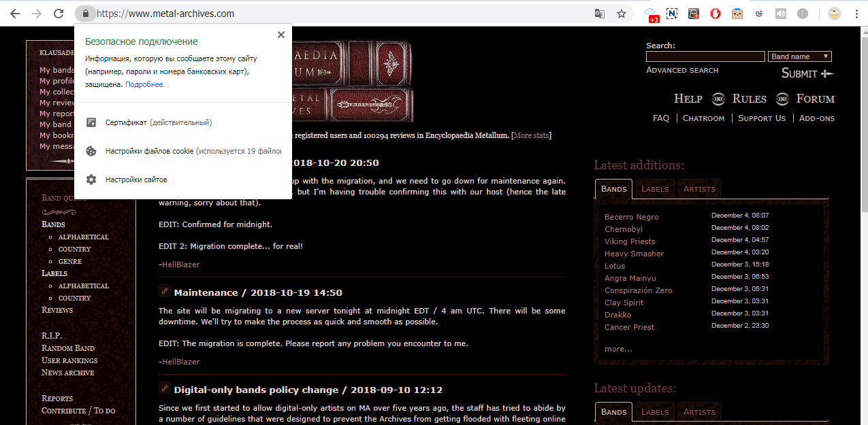Click the speaker volume extension icon
This screenshot has height=425, width=868.
tap(780, 14)
